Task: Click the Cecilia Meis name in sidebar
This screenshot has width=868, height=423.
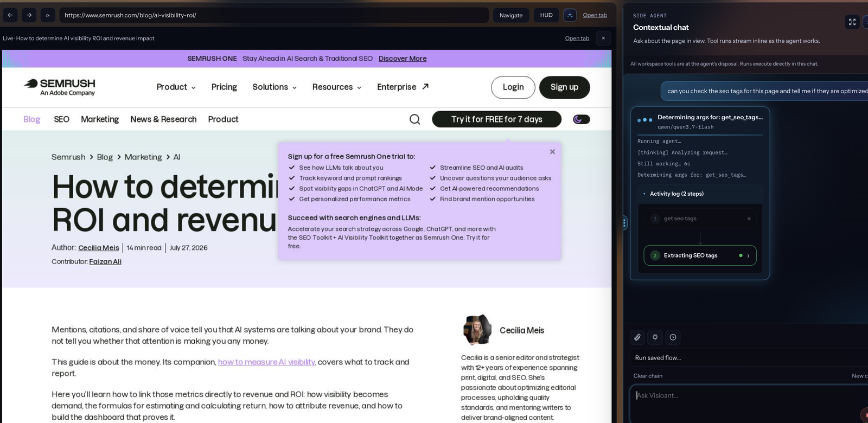Action: [x=522, y=331]
